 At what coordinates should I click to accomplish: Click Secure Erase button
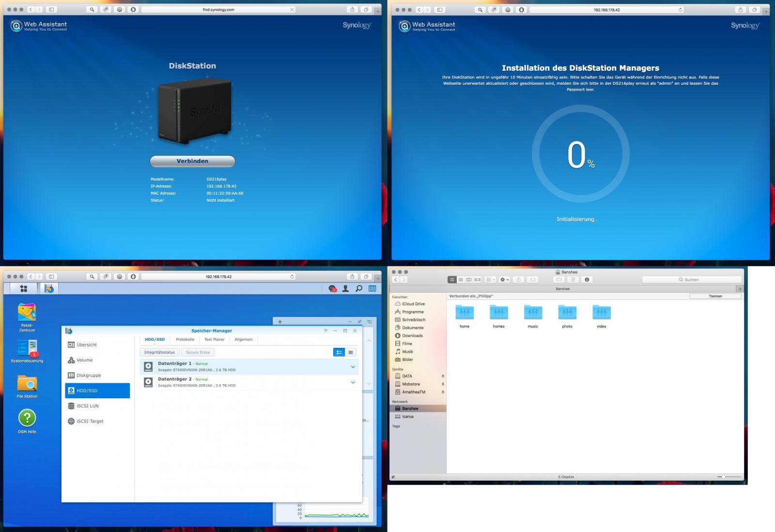click(x=198, y=352)
